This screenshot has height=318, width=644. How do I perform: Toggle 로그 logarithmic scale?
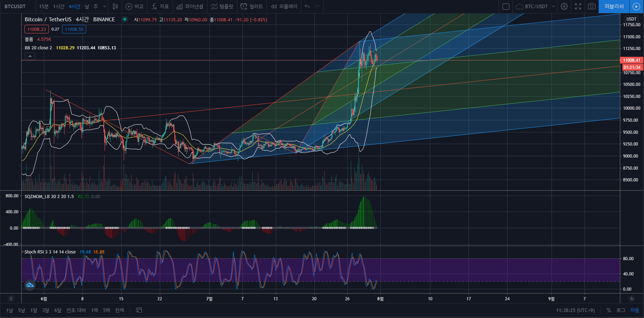click(621, 310)
